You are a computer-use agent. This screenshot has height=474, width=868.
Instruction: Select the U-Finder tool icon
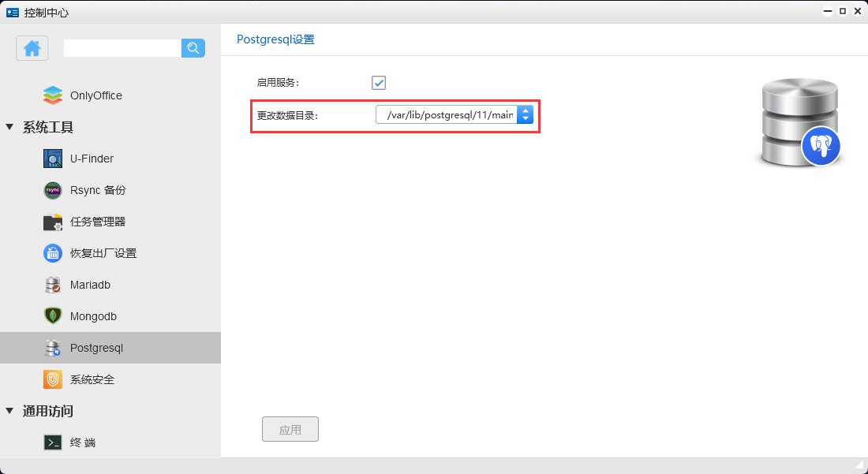coord(52,159)
